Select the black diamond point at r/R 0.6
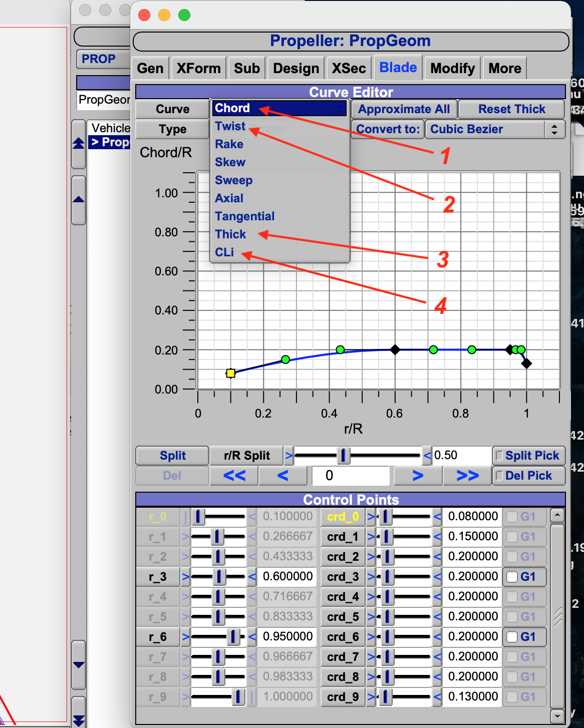The width and height of the screenshot is (584, 728). pos(395,349)
